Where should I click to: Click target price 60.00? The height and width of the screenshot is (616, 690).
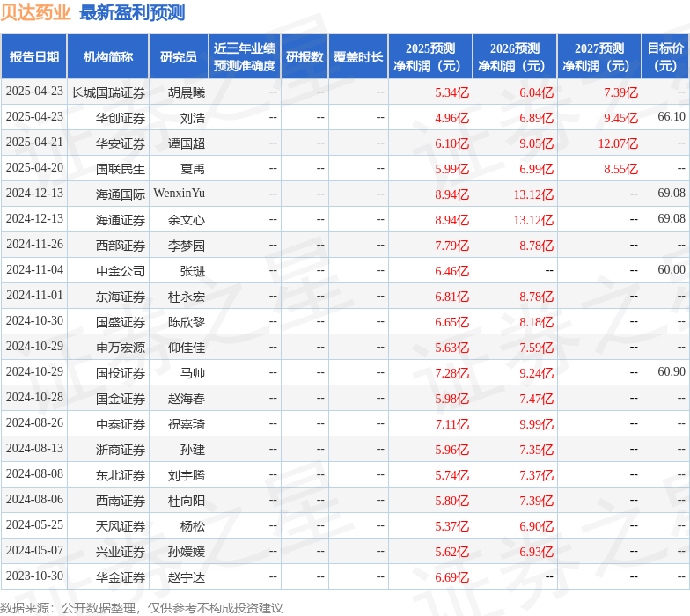(x=672, y=269)
